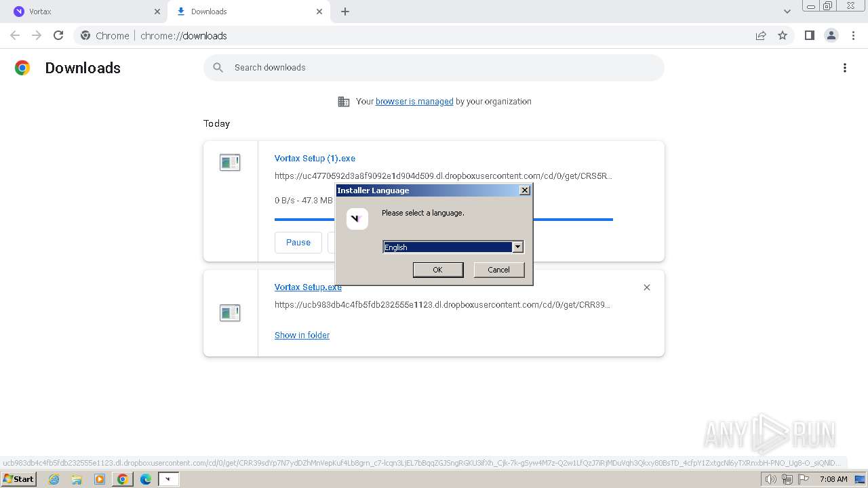Select the dropboxusercontent URL of Vortax Setup (1).exe
The image size is (868, 488).
pos(443,176)
